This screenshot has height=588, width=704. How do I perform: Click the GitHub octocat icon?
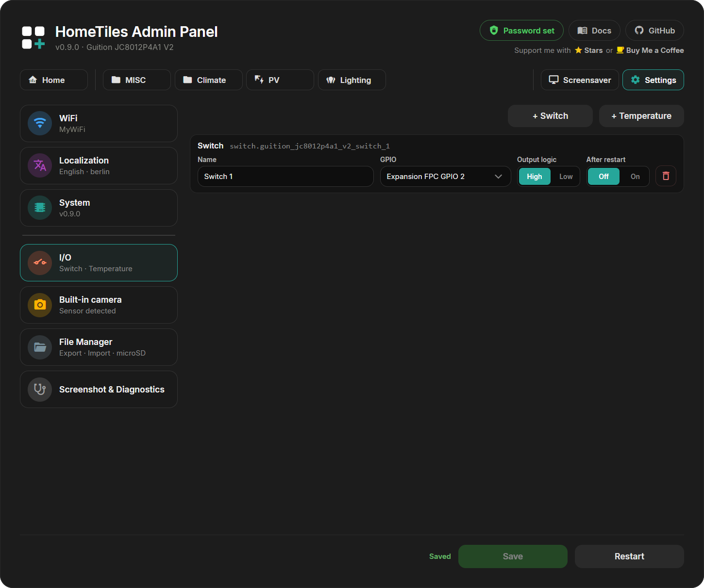click(639, 31)
